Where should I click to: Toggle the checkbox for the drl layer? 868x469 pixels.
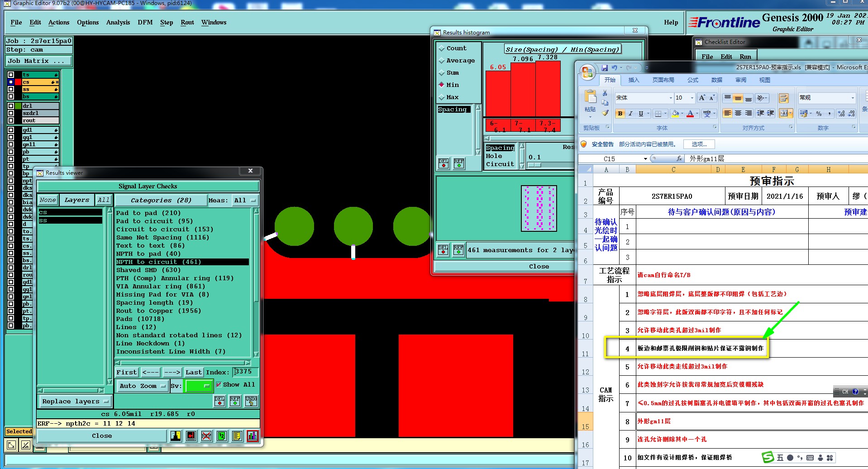coord(11,106)
